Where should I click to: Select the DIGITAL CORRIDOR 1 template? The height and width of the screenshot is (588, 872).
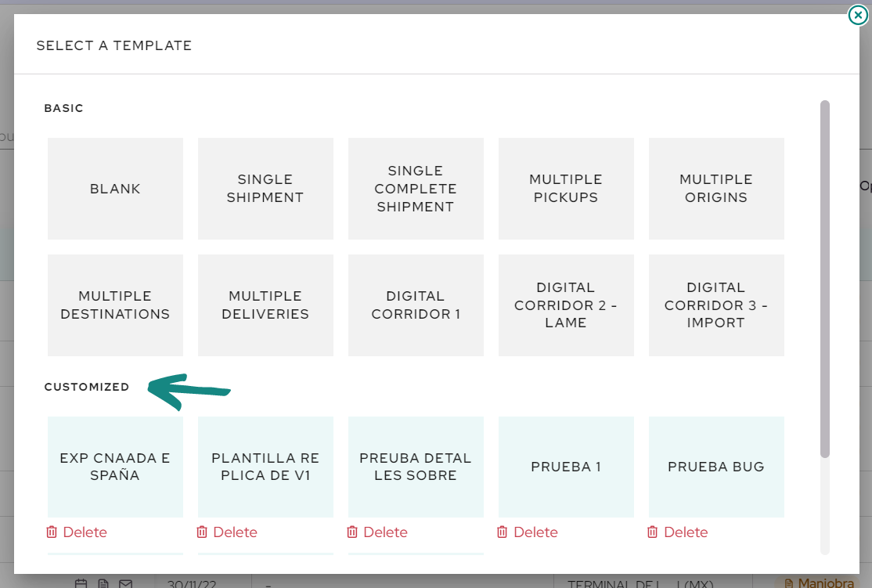[x=416, y=305]
